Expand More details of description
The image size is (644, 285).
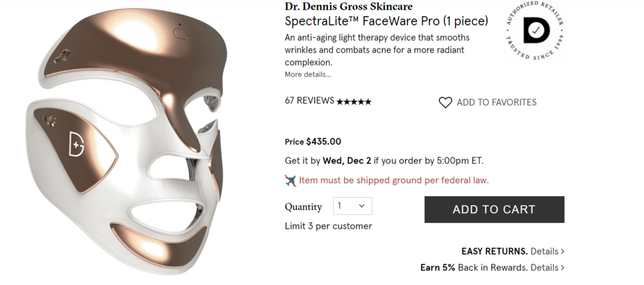point(308,74)
